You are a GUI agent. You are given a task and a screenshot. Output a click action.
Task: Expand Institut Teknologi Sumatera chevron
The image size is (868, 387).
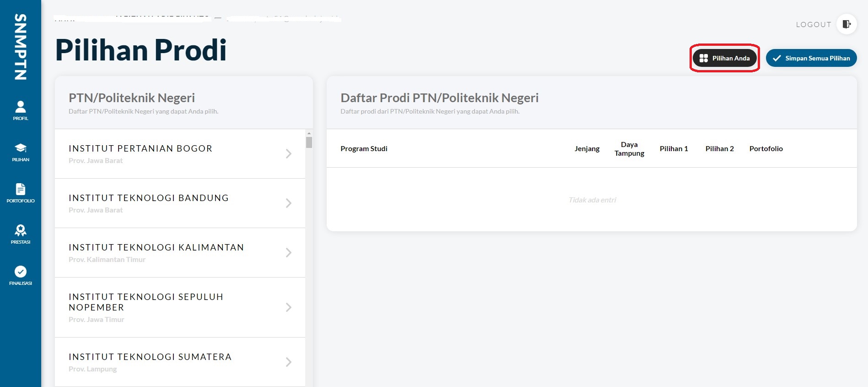(x=289, y=362)
